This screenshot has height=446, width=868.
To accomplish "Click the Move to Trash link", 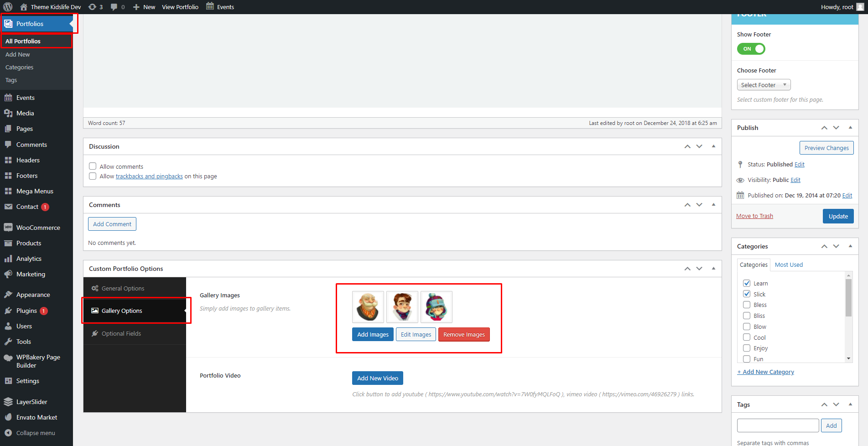I will tap(754, 216).
